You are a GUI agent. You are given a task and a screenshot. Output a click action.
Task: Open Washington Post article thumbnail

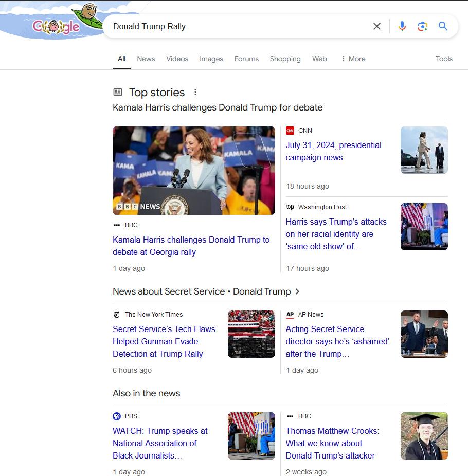coord(424,227)
